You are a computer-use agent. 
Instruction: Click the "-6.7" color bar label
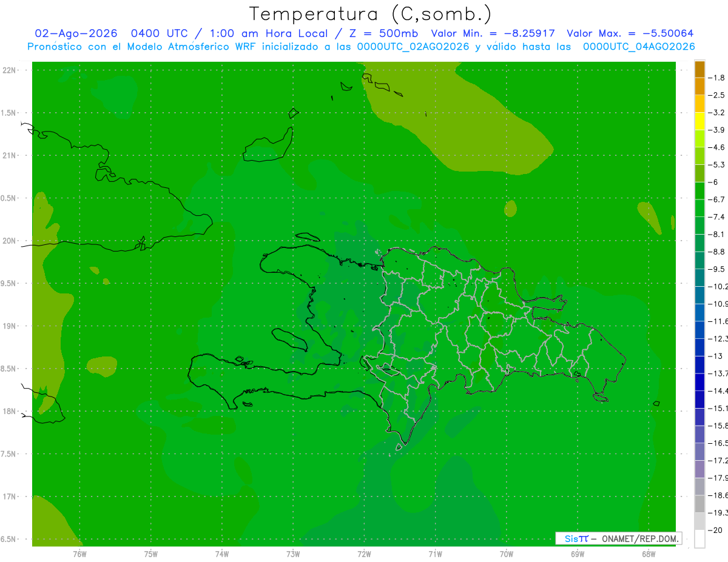(x=716, y=199)
